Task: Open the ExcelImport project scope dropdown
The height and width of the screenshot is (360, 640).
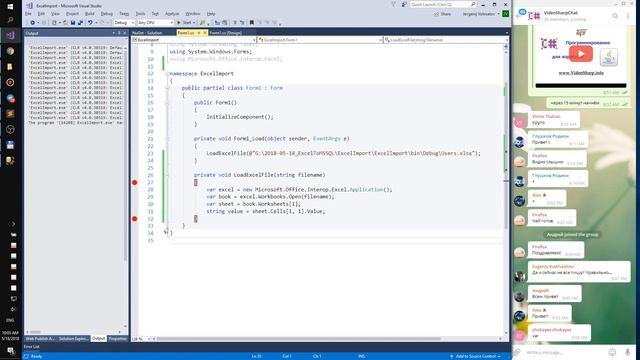Action: 194,40
